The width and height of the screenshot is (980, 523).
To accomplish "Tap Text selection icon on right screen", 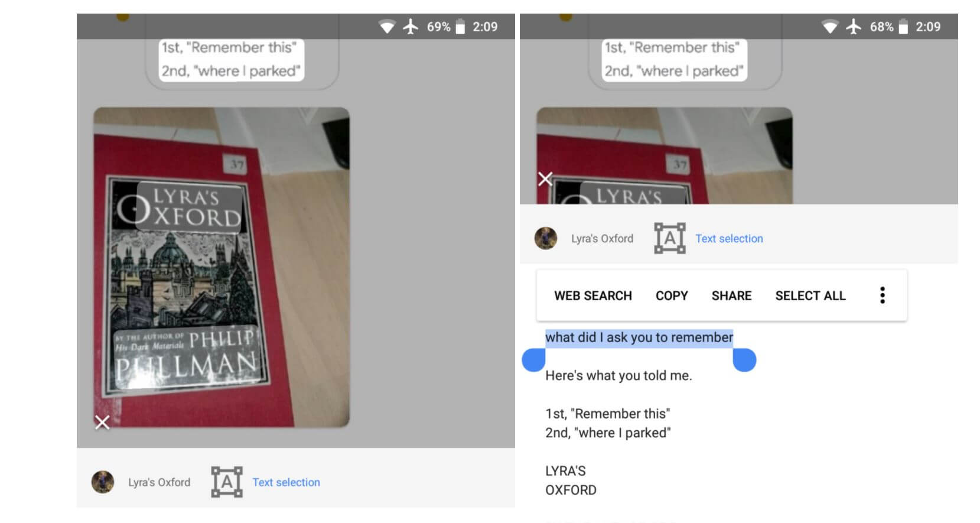I will point(670,238).
